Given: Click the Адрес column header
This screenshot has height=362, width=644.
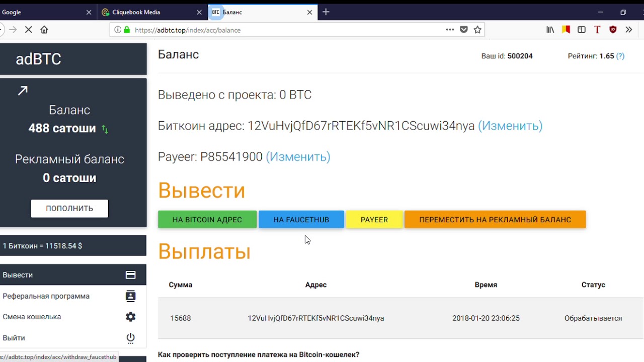Looking at the screenshot, I should (316, 285).
